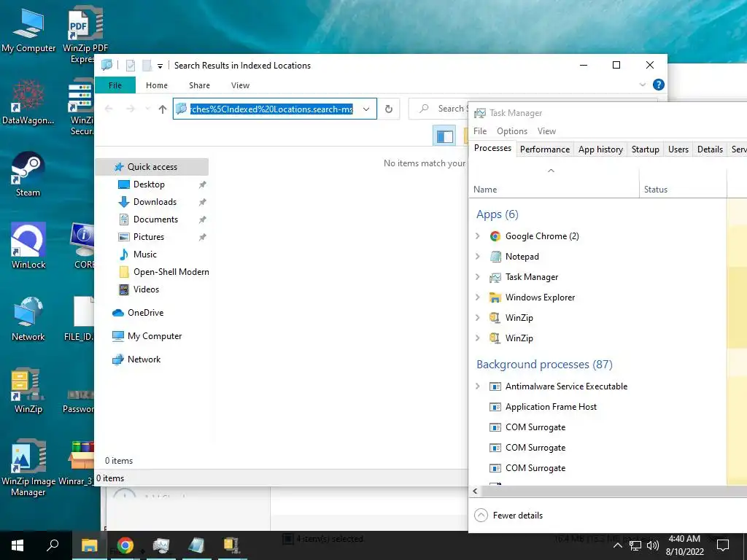Open Explorer Share ribbon tab

coord(199,85)
